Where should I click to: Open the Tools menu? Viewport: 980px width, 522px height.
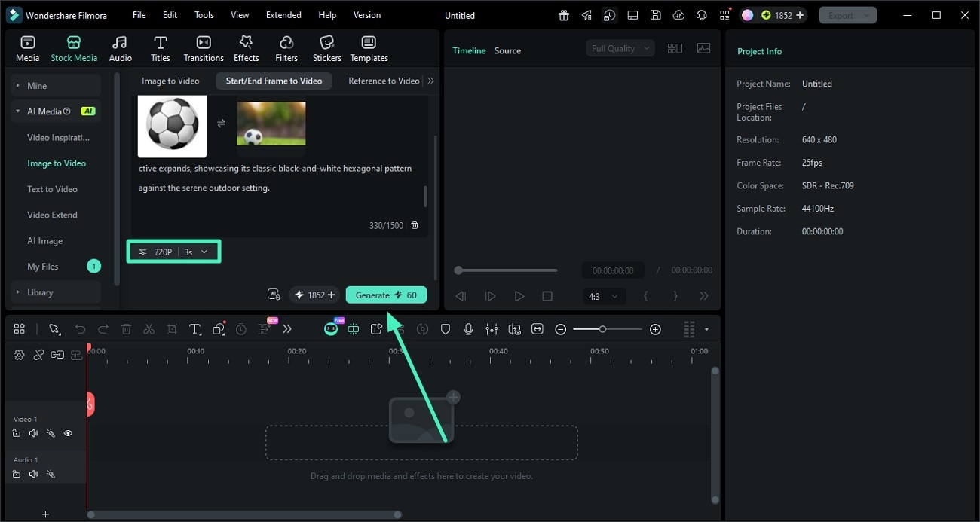tap(202, 14)
